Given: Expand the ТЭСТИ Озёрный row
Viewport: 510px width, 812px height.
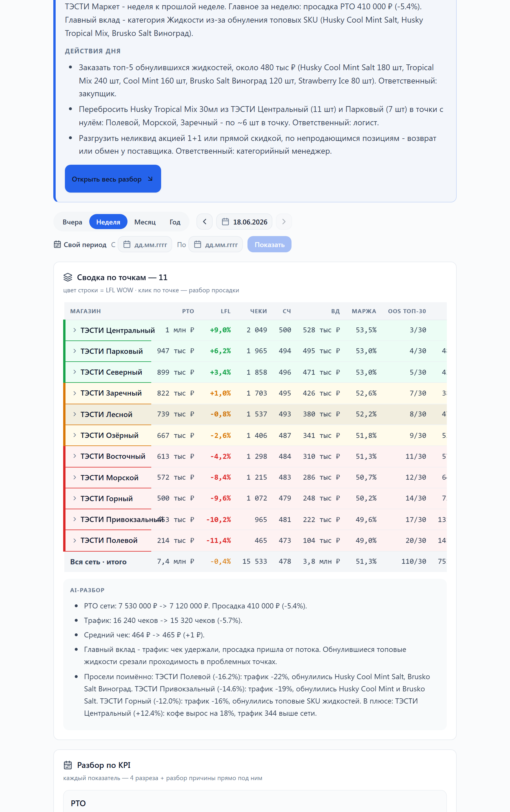Looking at the screenshot, I should tap(75, 435).
